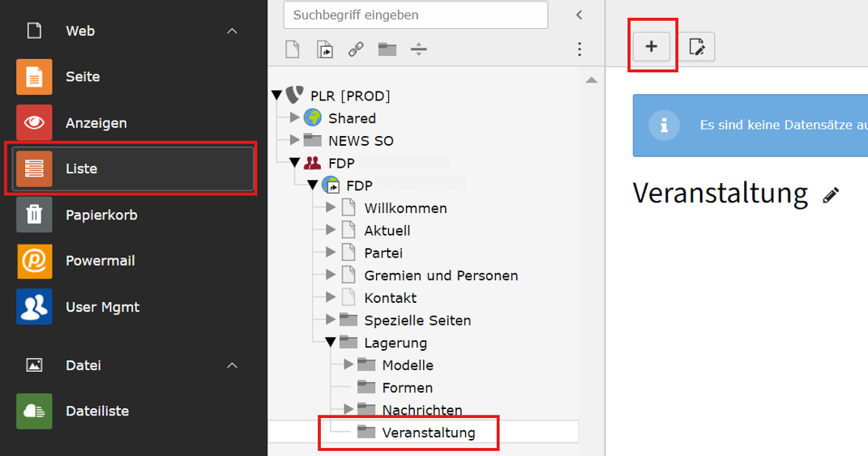Collapse the Lagerung folder node
868x456 pixels.
point(331,343)
